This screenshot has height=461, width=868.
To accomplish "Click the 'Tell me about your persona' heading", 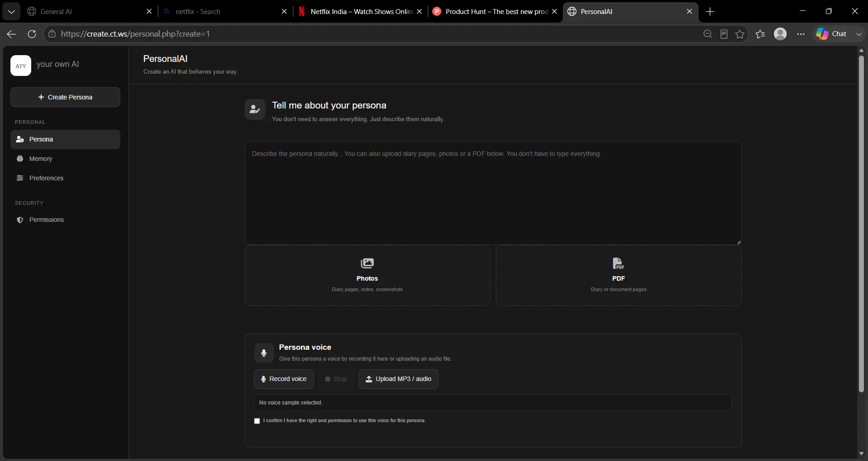I will point(329,105).
